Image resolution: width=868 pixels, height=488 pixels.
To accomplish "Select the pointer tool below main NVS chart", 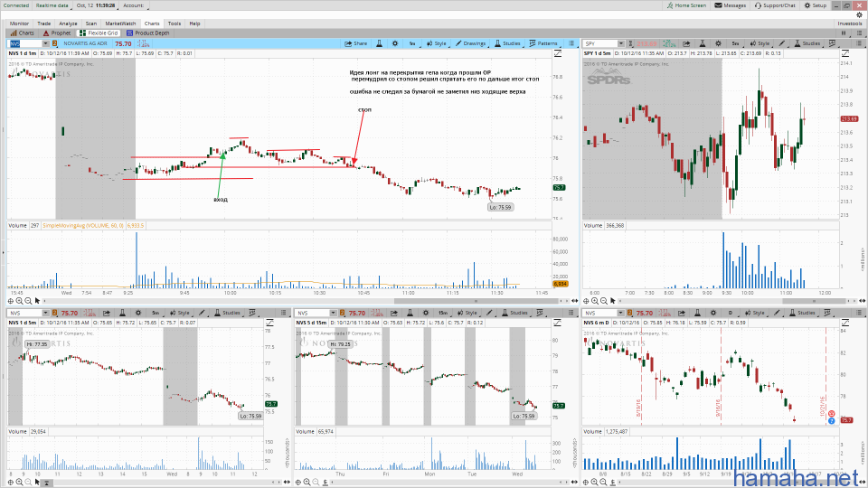I will click(38, 301).
